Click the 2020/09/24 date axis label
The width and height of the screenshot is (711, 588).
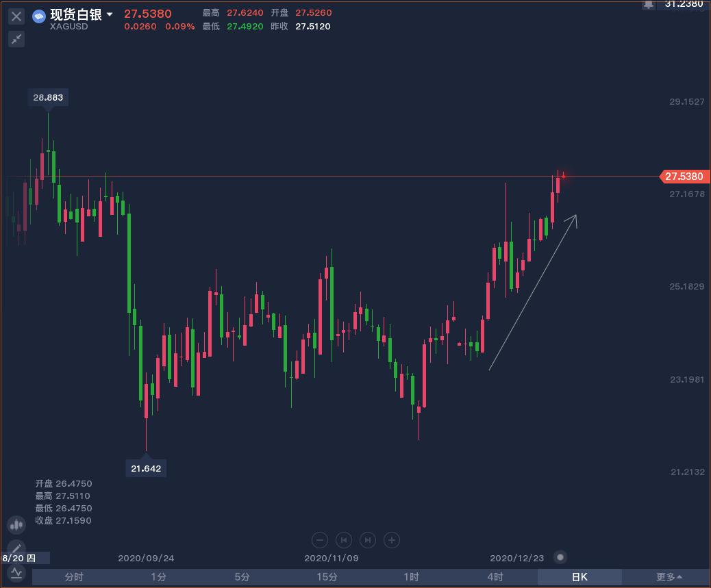coord(146,558)
